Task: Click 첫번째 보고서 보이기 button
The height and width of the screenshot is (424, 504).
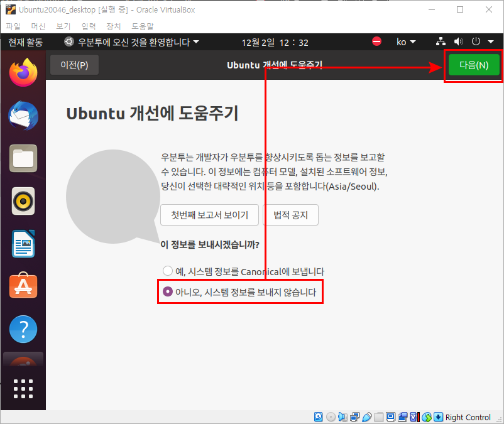Action: tap(209, 215)
